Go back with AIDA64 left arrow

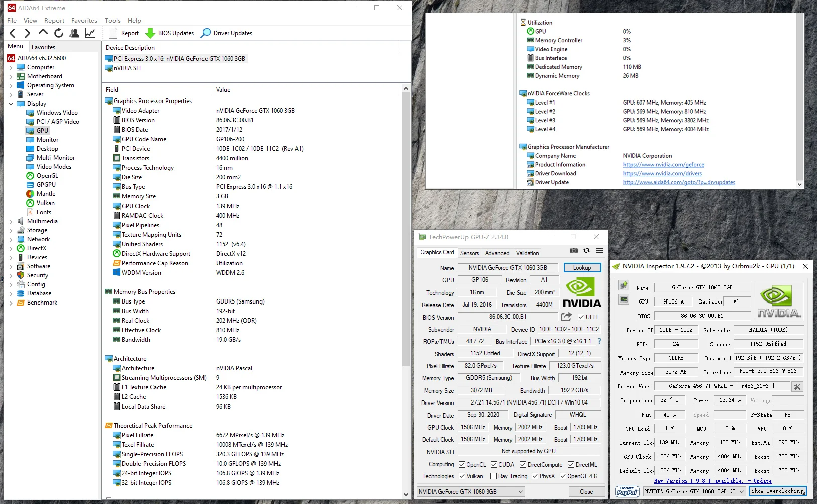[13, 33]
